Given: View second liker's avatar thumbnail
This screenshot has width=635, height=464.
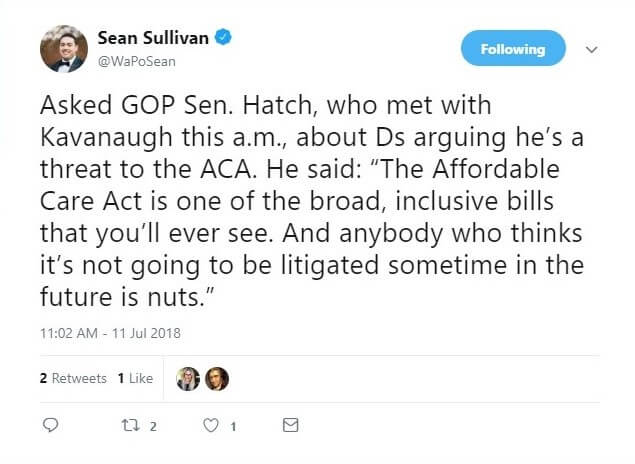Looking at the screenshot, I should (x=217, y=379).
